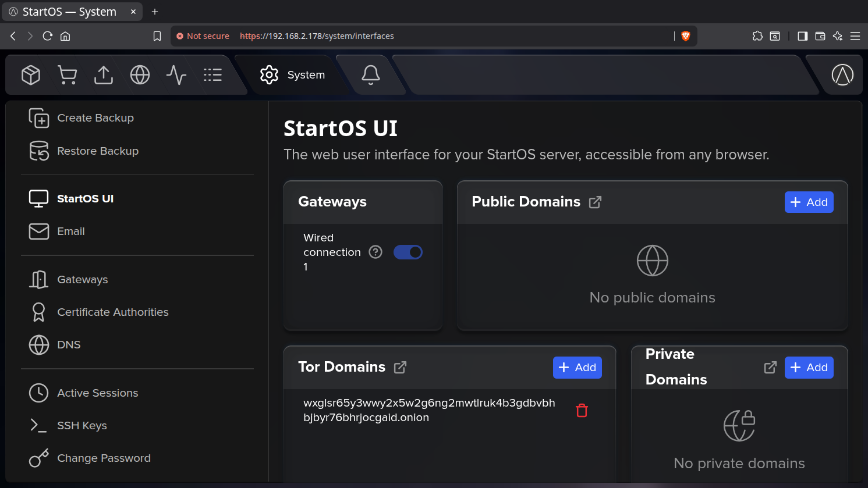Add a public domain
The width and height of the screenshot is (868, 488).
click(x=809, y=202)
